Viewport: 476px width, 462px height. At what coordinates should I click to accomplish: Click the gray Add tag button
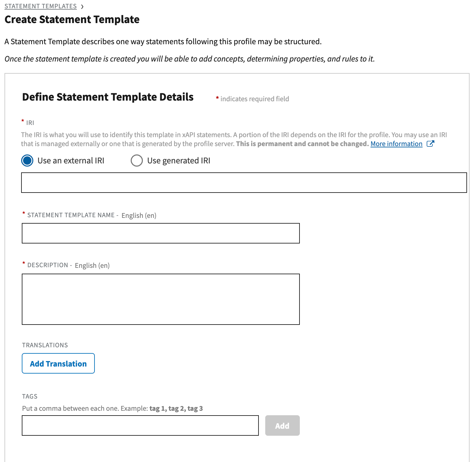282,425
